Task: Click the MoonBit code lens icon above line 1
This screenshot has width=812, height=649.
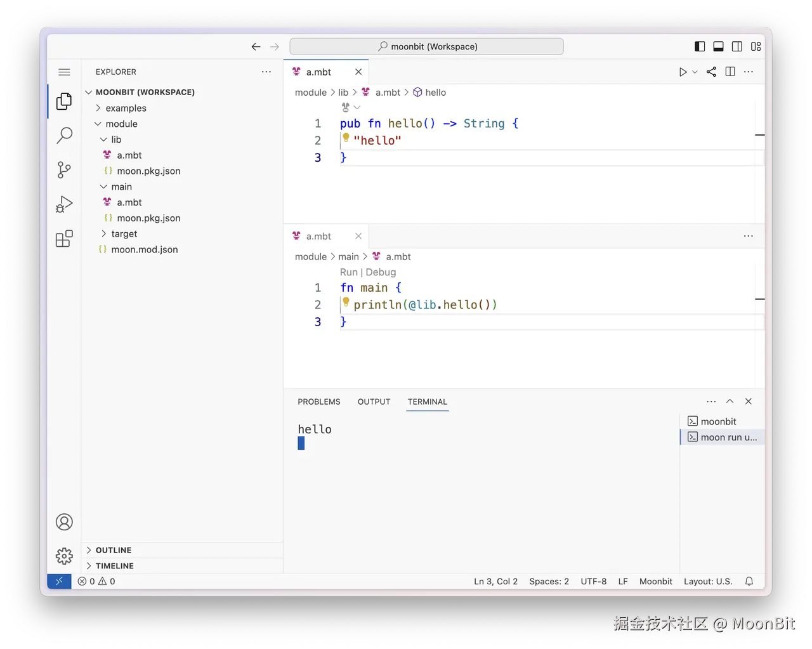Action: [346, 107]
